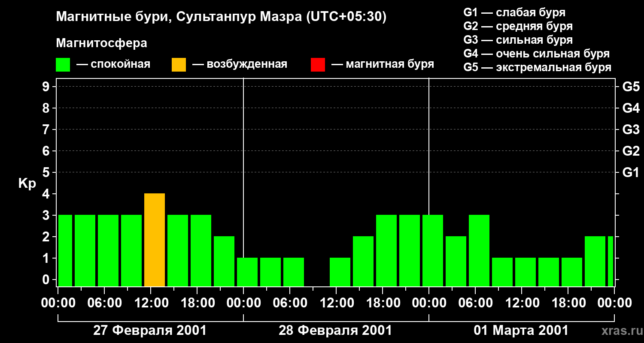Click y-axis value '4'
This screenshot has height=343, width=644.
(47, 194)
